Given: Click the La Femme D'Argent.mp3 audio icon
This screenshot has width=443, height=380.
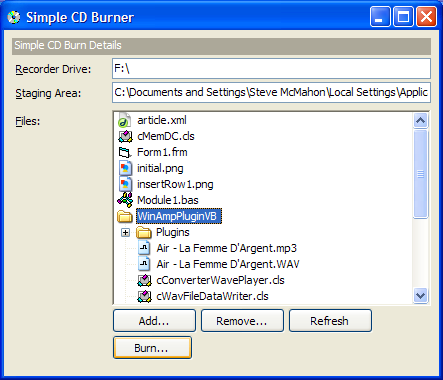Looking at the screenshot, I should click(144, 248).
